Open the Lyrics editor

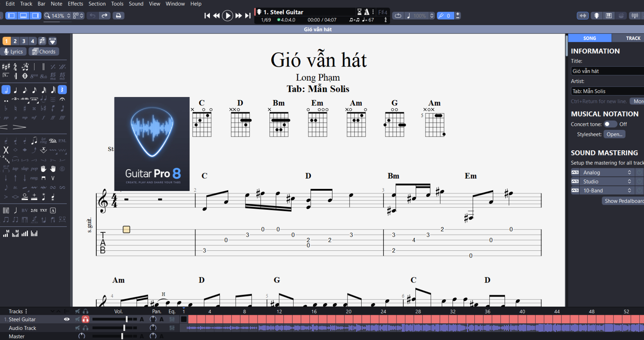pos(13,52)
